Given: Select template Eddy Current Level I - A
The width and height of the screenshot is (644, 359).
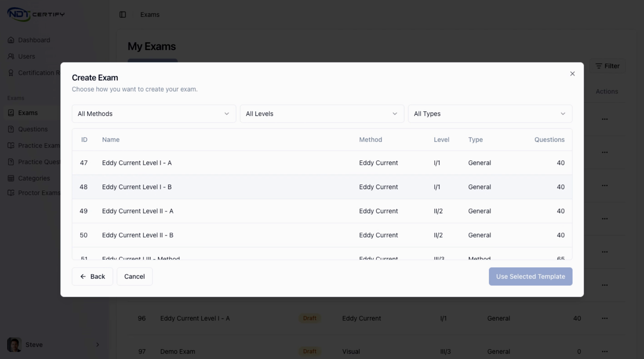Looking at the screenshot, I should click(x=322, y=163).
